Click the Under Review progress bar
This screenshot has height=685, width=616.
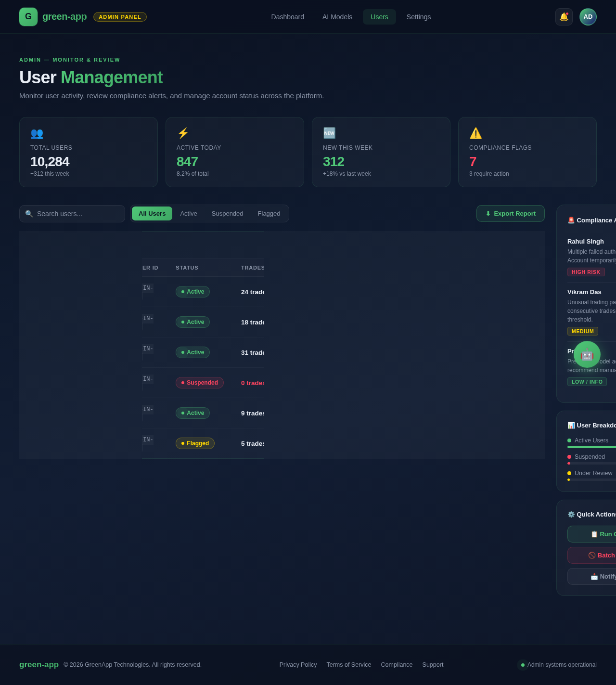pyautogui.click(x=592, y=480)
